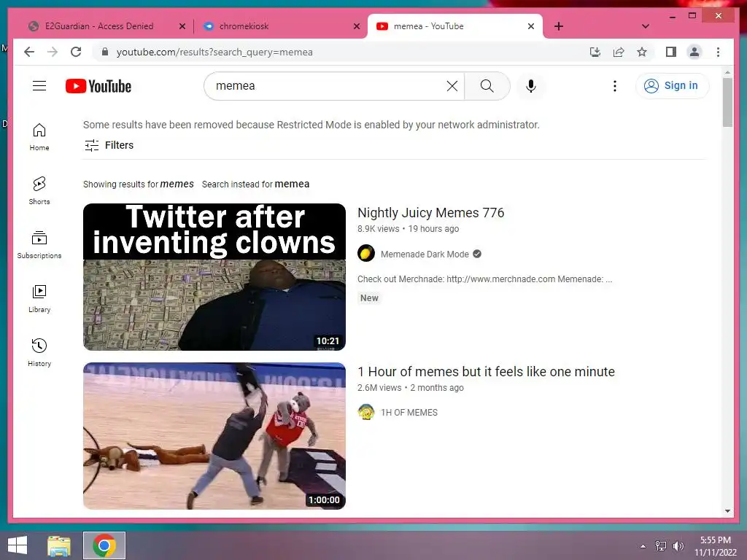This screenshot has height=560, width=747.
Task: Go to Home in the YouTube sidebar
Action: [39, 137]
